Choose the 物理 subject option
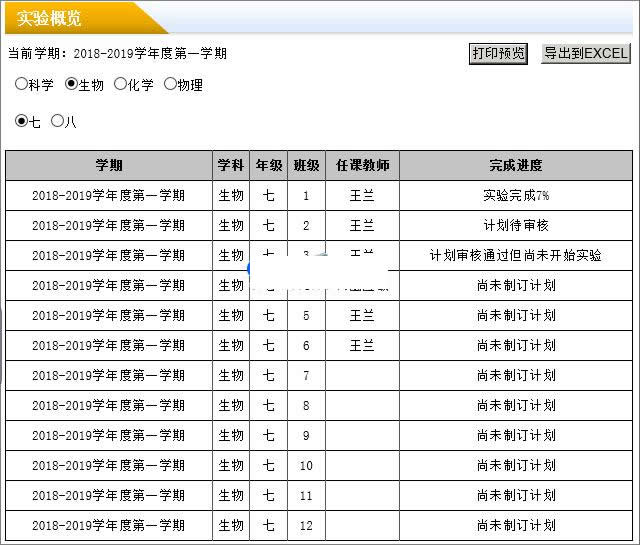This screenshot has height=545, width=640. click(x=170, y=84)
